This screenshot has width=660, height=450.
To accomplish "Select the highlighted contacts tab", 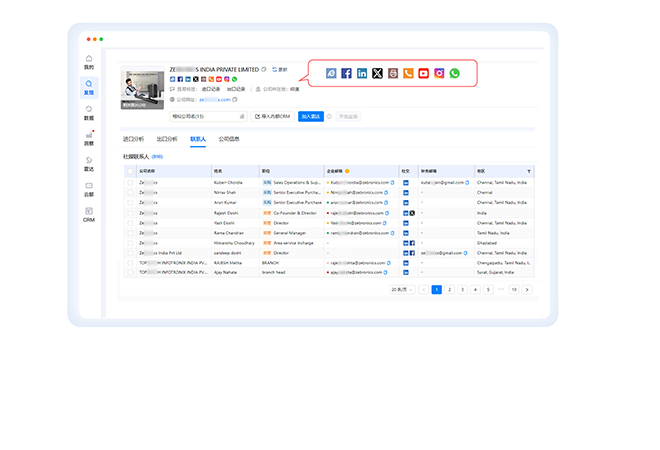I will pos(198,139).
